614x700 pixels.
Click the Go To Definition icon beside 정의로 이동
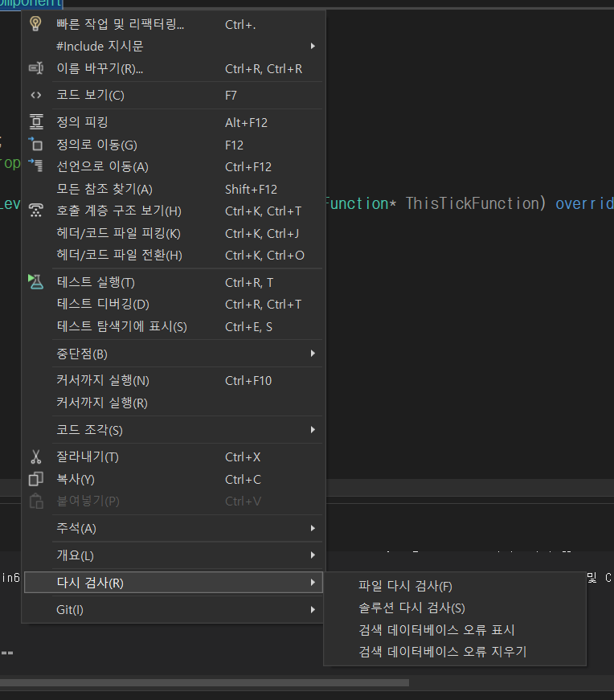point(35,144)
